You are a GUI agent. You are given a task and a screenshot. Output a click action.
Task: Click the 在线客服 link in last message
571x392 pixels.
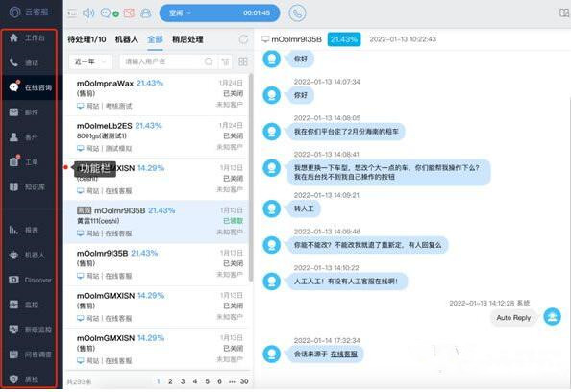[x=344, y=354]
